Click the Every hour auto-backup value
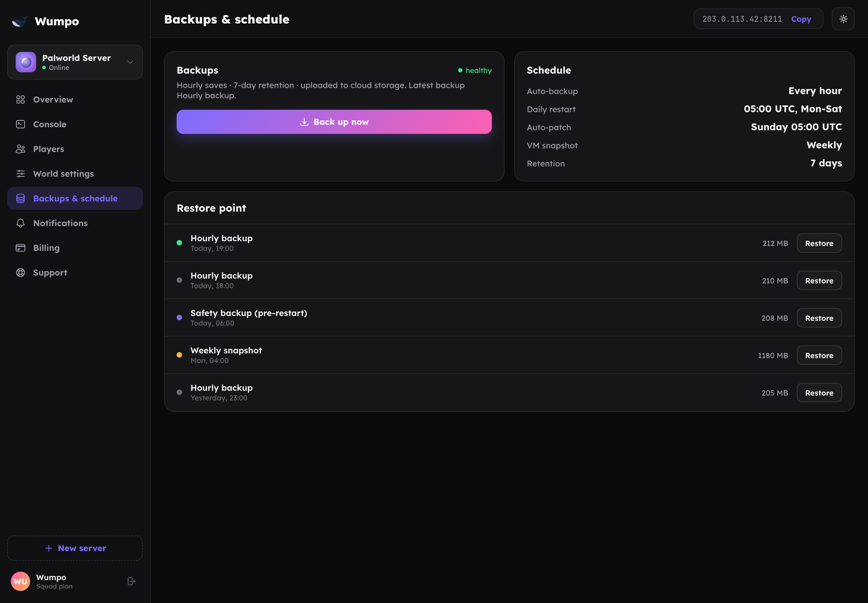This screenshot has width=868, height=603. [815, 91]
